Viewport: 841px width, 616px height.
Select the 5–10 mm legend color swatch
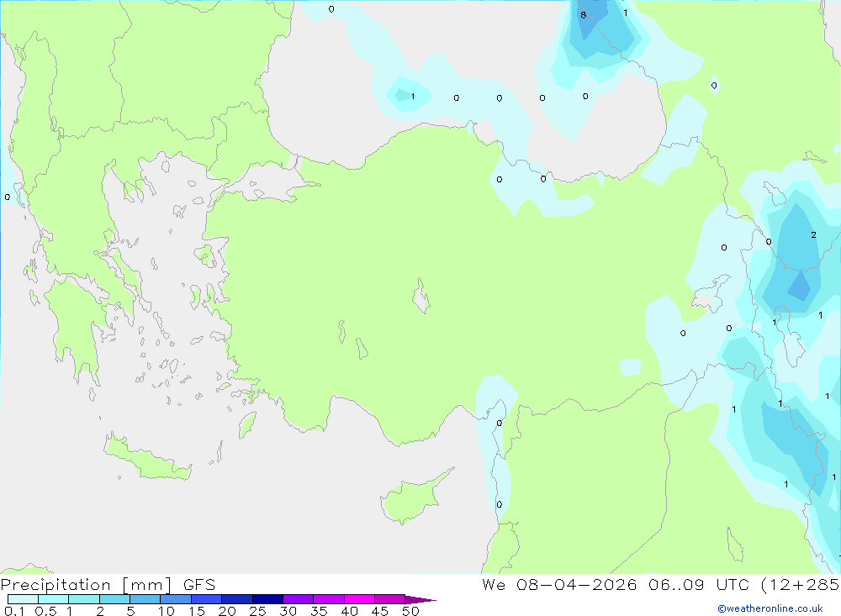145,599
